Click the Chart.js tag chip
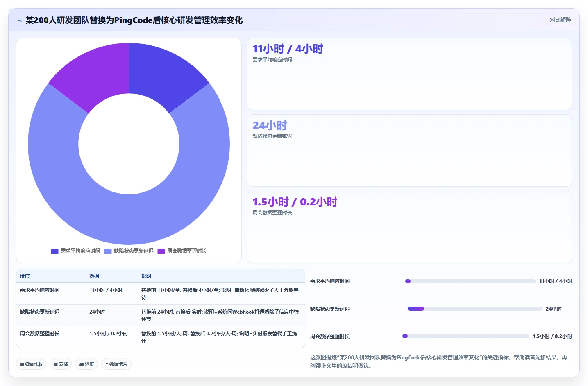 31,364
